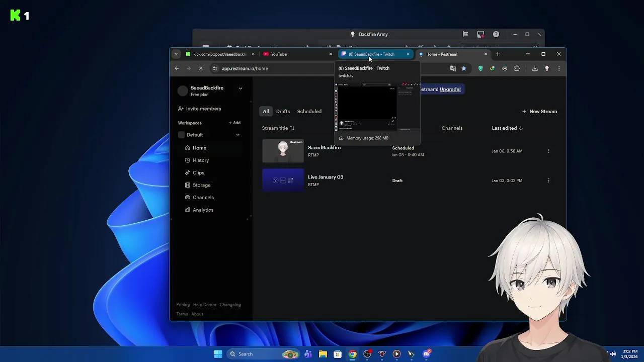Open the green shield extension icon
This screenshot has width=644, height=362.
coord(480,68)
